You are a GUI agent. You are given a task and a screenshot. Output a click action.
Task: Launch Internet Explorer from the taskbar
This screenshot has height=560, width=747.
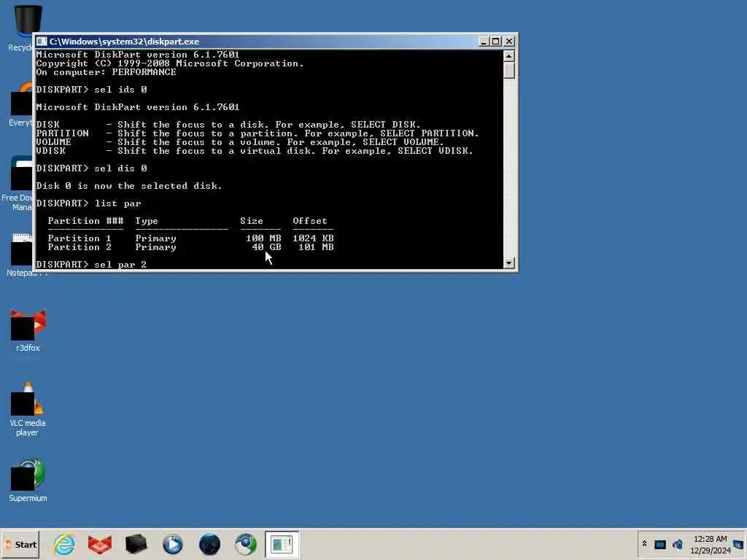tap(64, 544)
